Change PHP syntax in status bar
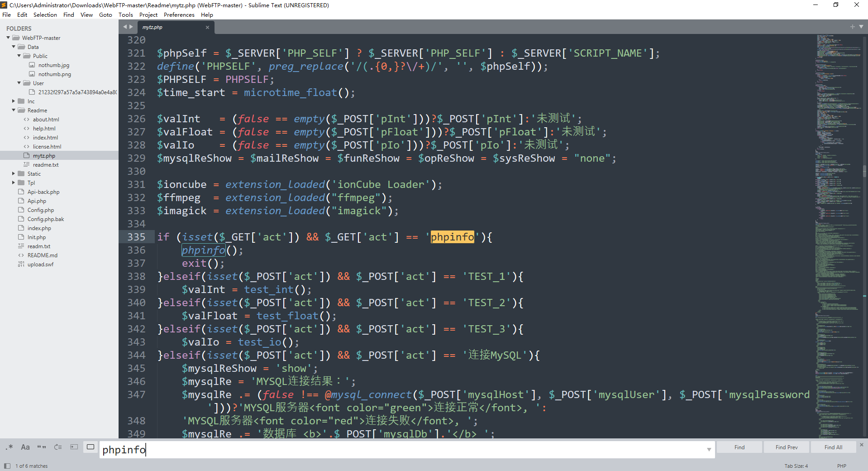 [x=841, y=466]
